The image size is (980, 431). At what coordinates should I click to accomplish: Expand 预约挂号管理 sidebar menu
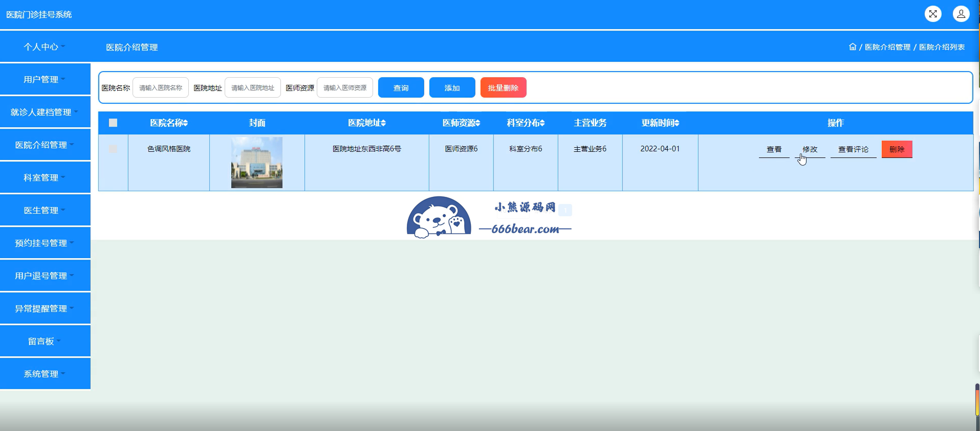pos(45,243)
